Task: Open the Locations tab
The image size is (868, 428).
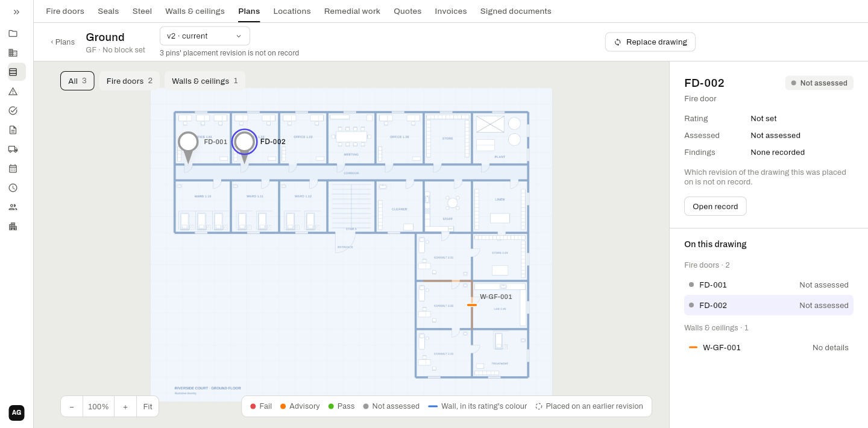Action: (x=292, y=11)
